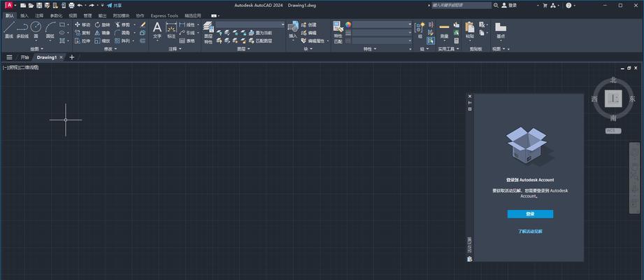Close the Drawing1 file tab
Image resolution: width=644 pixels, height=280 pixels.
point(61,57)
